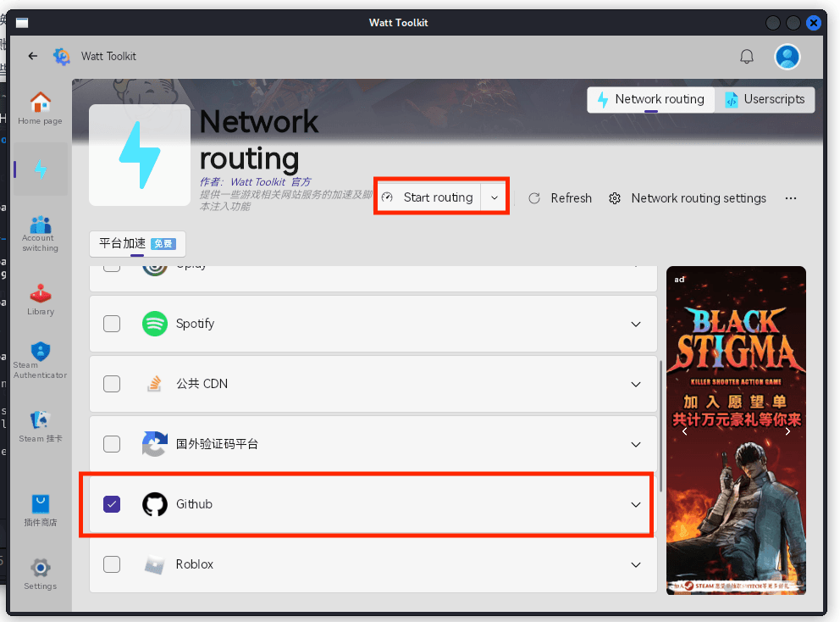Enable the 国外验证码平台 checkbox
This screenshot has height=622, width=840.
point(112,444)
